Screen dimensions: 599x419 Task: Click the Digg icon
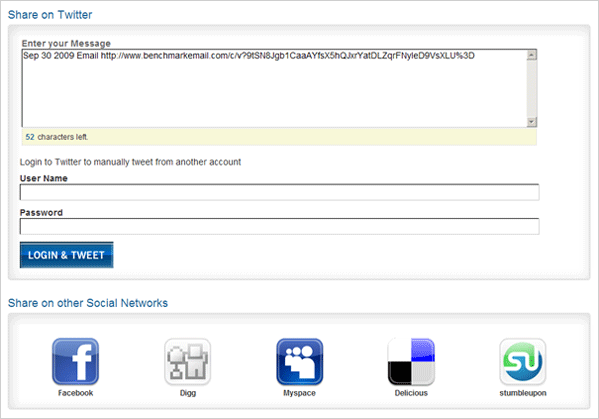188,361
